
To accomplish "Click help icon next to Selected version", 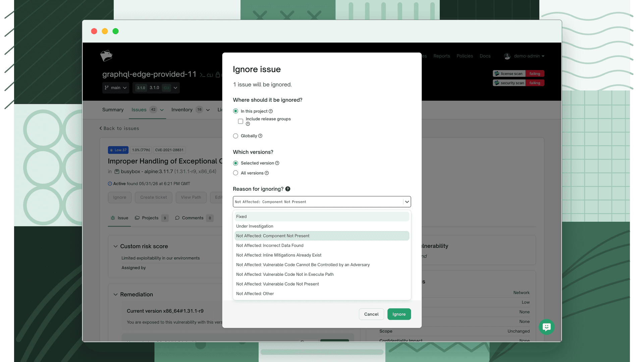I will point(277,163).
